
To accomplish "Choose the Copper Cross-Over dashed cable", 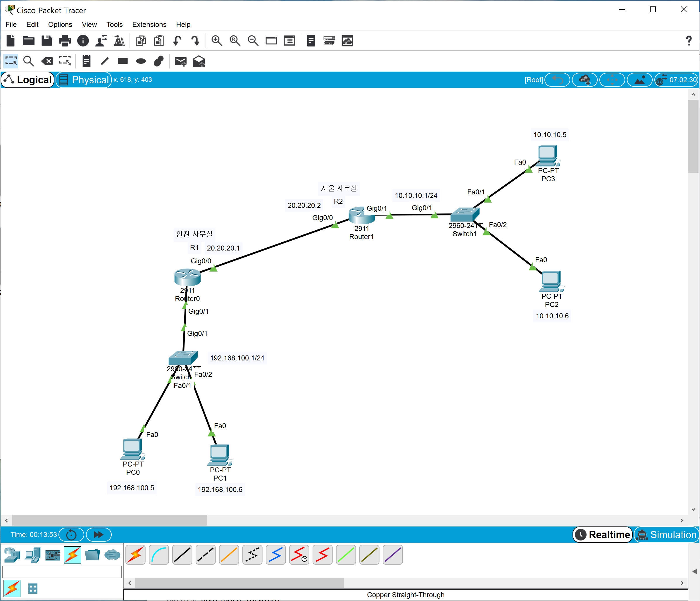I will tap(205, 555).
